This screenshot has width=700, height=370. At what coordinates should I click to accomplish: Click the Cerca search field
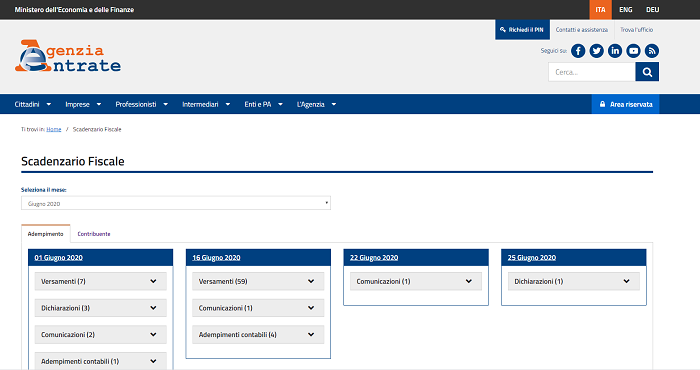coord(592,72)
